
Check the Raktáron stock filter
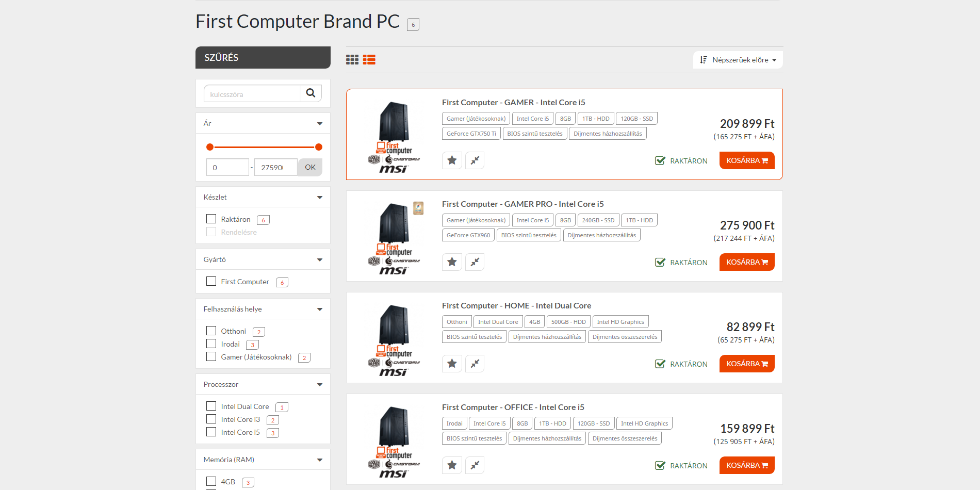pyautogui.click(x=211, y=219)
